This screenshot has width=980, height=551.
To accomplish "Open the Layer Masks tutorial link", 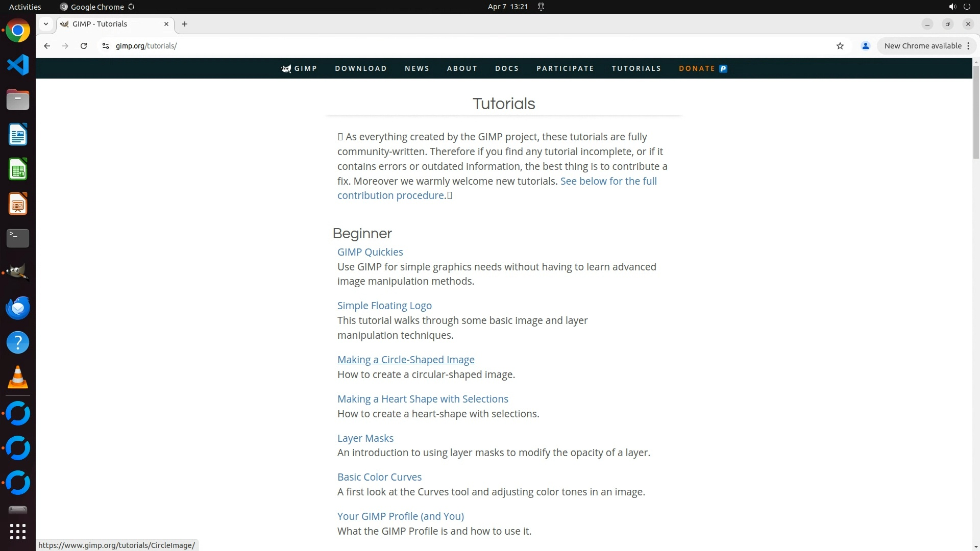I will click(x=365, y=438).
